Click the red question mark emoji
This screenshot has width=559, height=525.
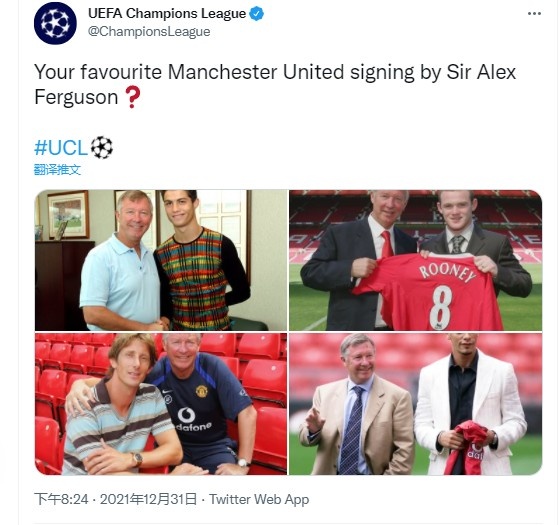coord(133,98)
